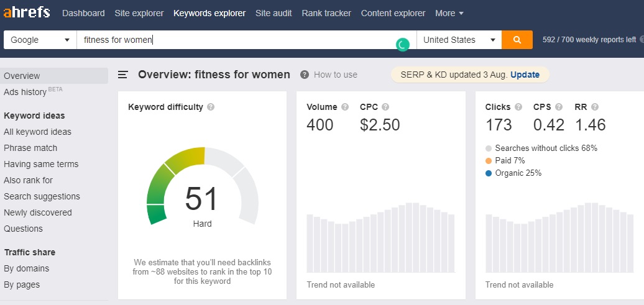Viewport: 644px width, 305px height.
Task: Click the green Grammarly icon in search field
Action: (403, 44)
